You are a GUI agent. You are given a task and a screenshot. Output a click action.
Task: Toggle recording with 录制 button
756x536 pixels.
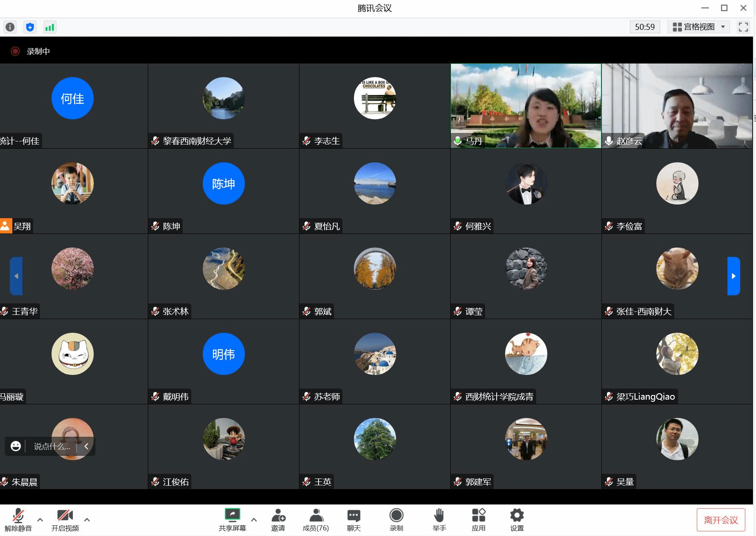pos(396,520)
